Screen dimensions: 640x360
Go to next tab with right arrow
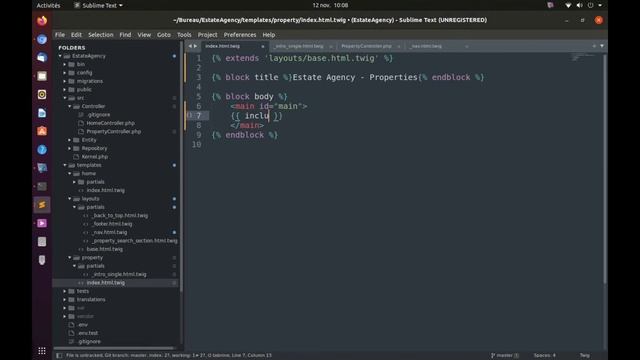click(x=195, y=46)
